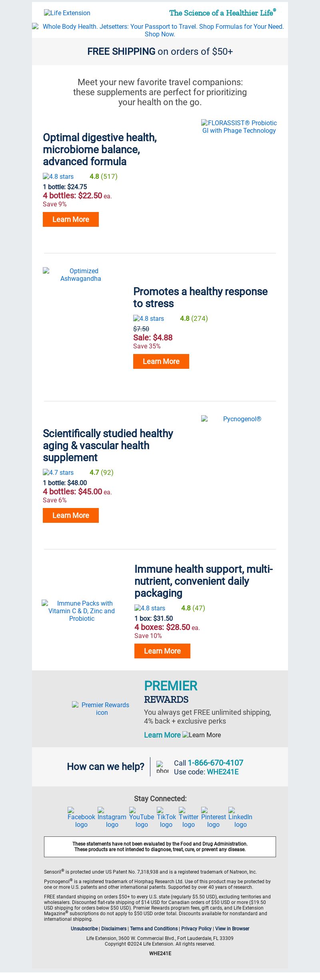Click Learn More for Immune Packs
Screen dimensions: 320x980
coord(162,651)
